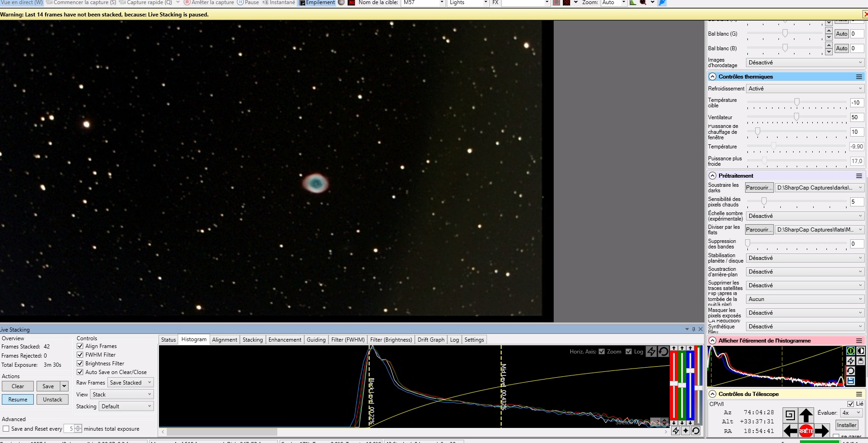Reset display histogram stretch in right panel

(x=851, y=371)
